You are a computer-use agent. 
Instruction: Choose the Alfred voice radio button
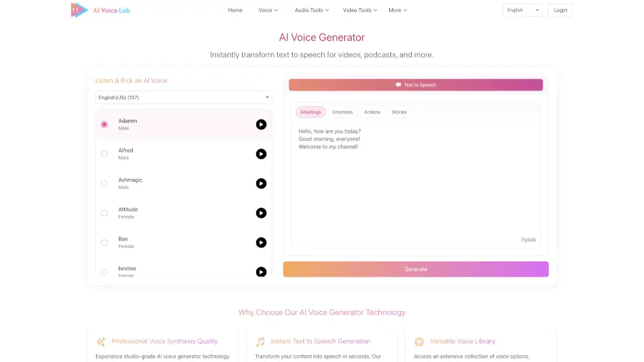[105, 154]
